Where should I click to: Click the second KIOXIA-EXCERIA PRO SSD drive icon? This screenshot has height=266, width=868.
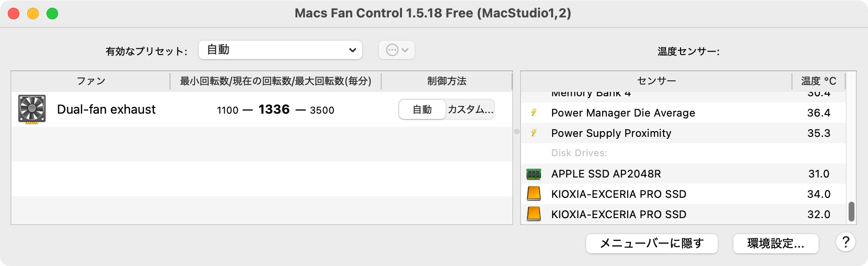point(534,214)
